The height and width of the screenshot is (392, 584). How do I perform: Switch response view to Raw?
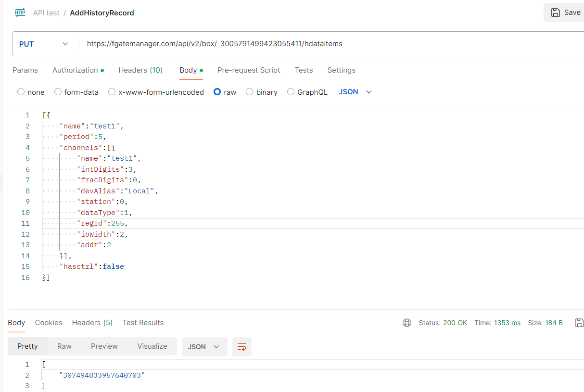click(64, 346)
